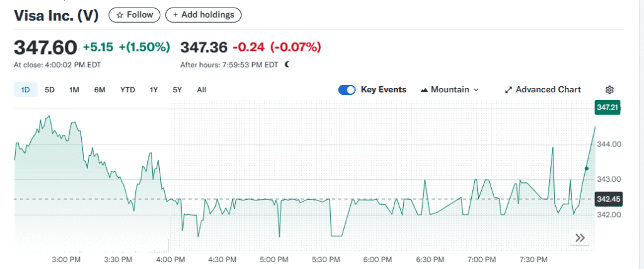Click the Mountain chart type icon
This screenshot has height=269, width=644.
[x=425, y=89]
